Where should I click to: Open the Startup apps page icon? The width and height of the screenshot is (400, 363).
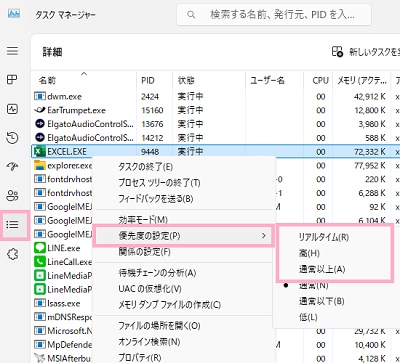click(12, 166)
